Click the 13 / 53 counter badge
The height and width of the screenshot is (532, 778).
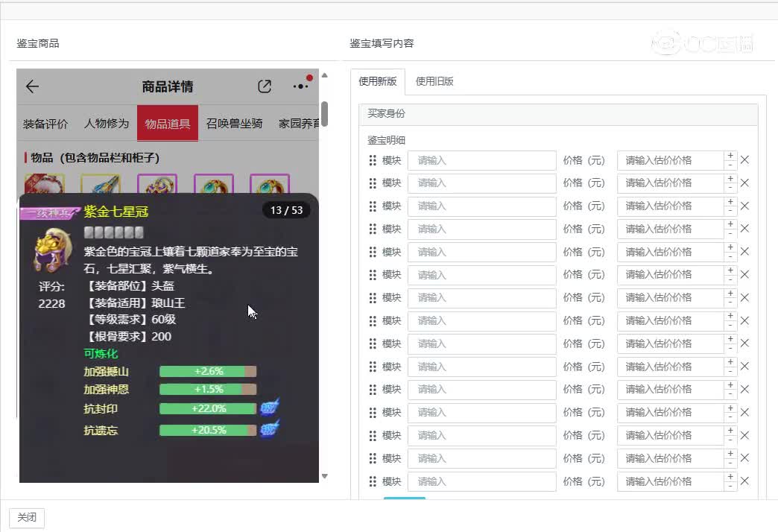[x=286, y=210]
